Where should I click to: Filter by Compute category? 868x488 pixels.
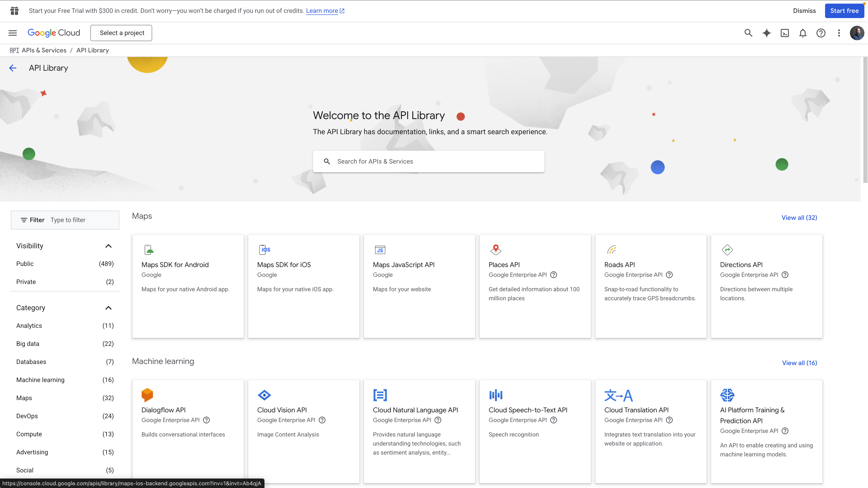[x=65, y=434]
